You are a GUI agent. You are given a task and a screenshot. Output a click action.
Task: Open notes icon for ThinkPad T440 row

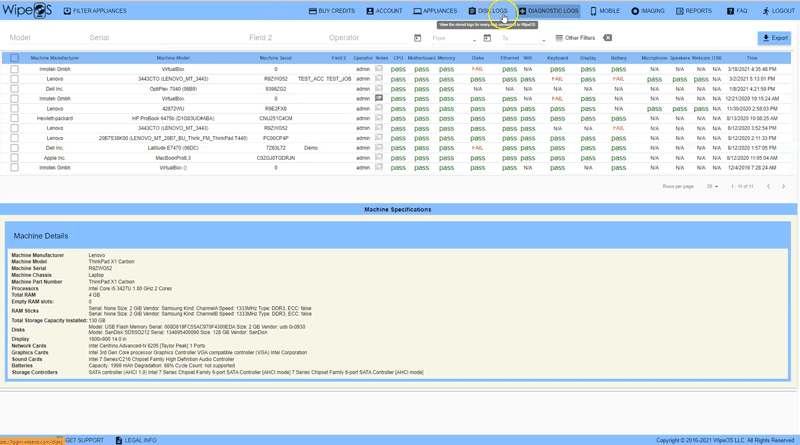coord(379,138)
